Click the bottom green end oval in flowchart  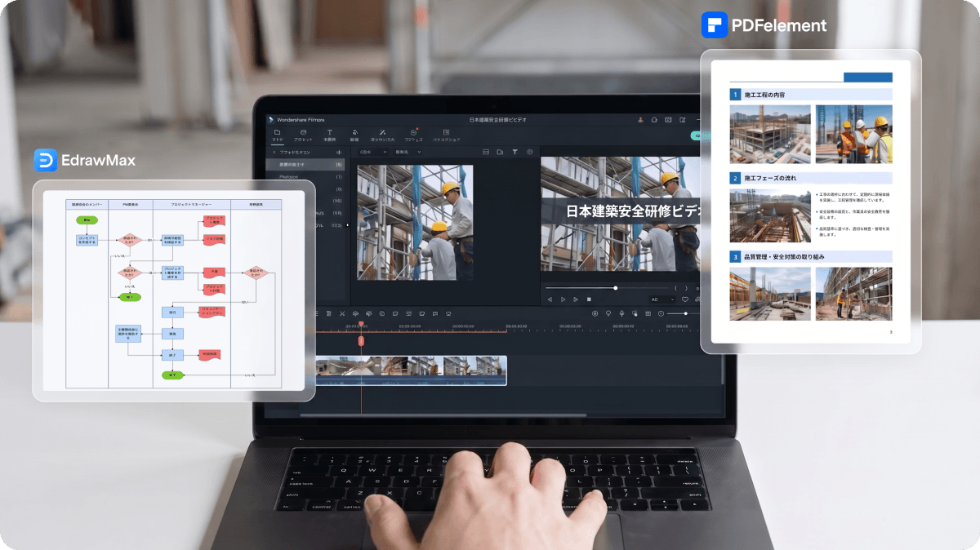pos(172,375)
